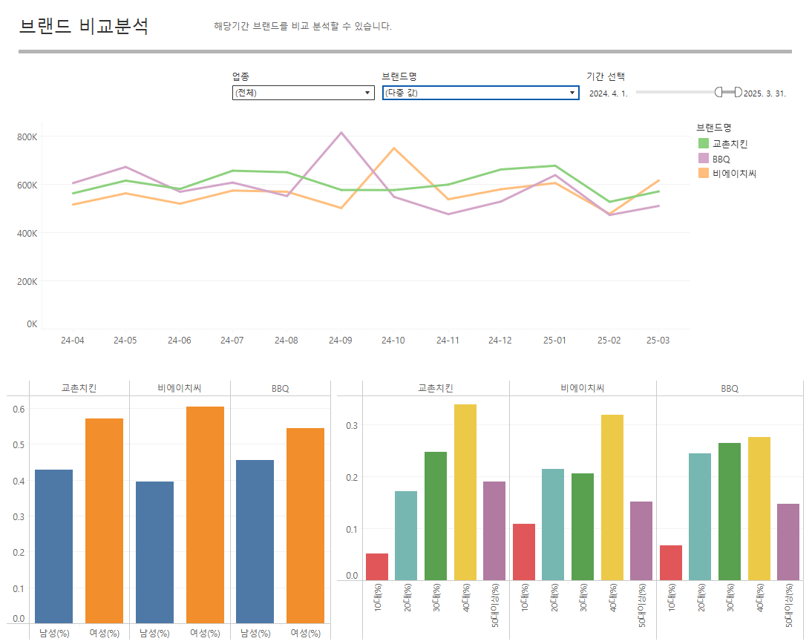
Task: Click the 비에이치씨 header in gender chart
Action: point(179,388)
